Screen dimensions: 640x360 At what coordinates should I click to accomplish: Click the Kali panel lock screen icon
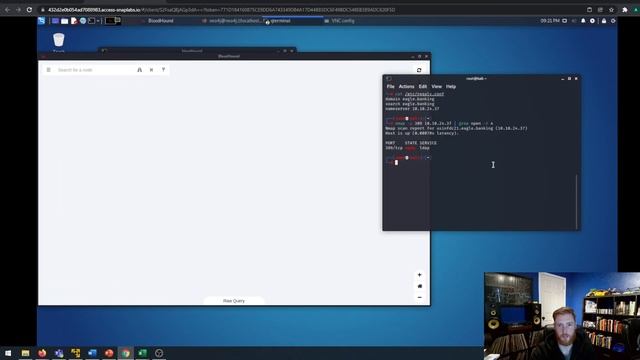click(x=604, y=21)
